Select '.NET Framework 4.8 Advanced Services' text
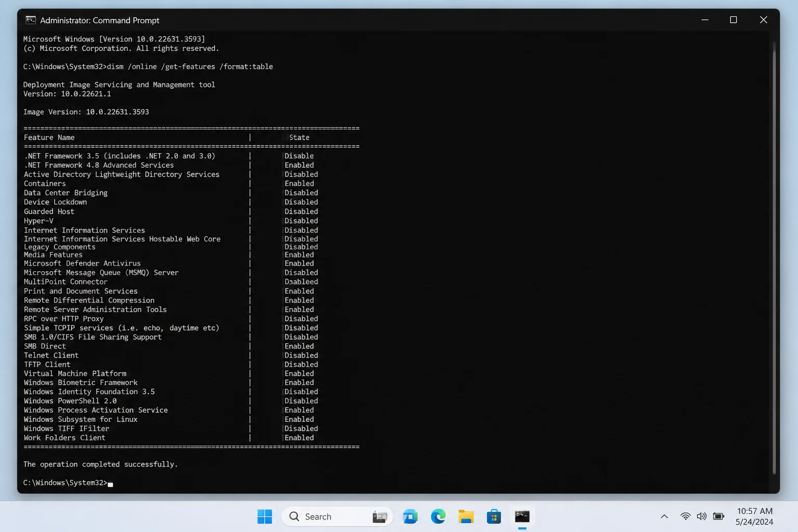Image resolution: width=798 pixels, height=532 pixels. coord(99,165)
